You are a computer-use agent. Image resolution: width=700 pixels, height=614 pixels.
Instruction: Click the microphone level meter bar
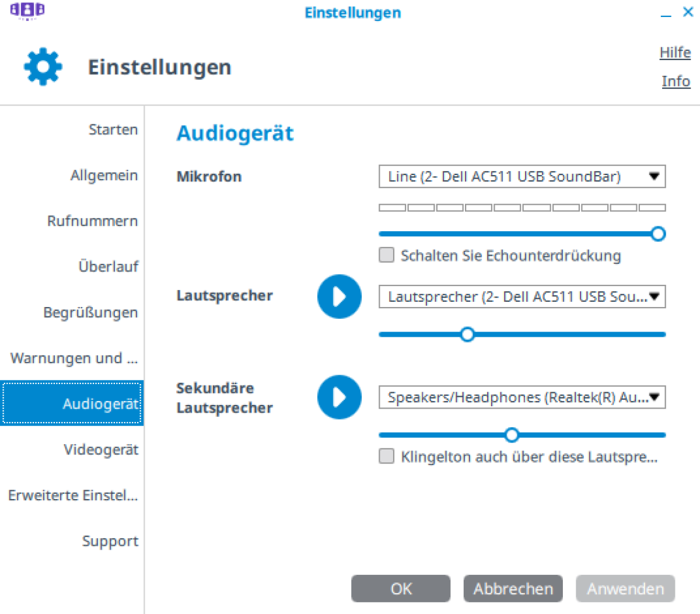click(x=521, y=208)
